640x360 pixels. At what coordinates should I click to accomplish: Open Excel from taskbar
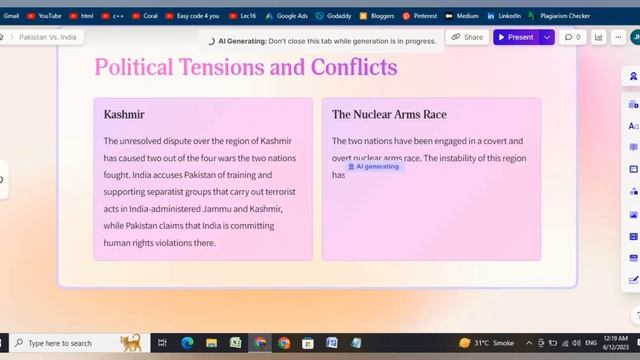pyautogui.click(x=236, y=343)
